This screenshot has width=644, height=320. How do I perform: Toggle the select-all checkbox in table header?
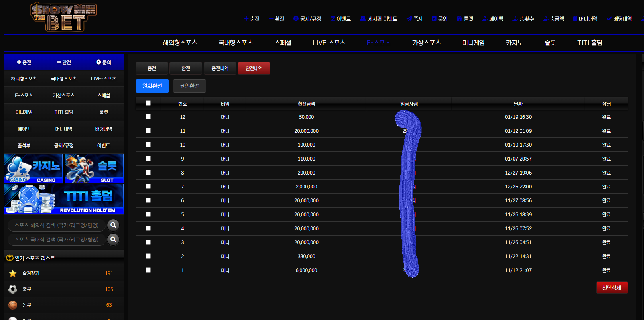pos(148,103)
